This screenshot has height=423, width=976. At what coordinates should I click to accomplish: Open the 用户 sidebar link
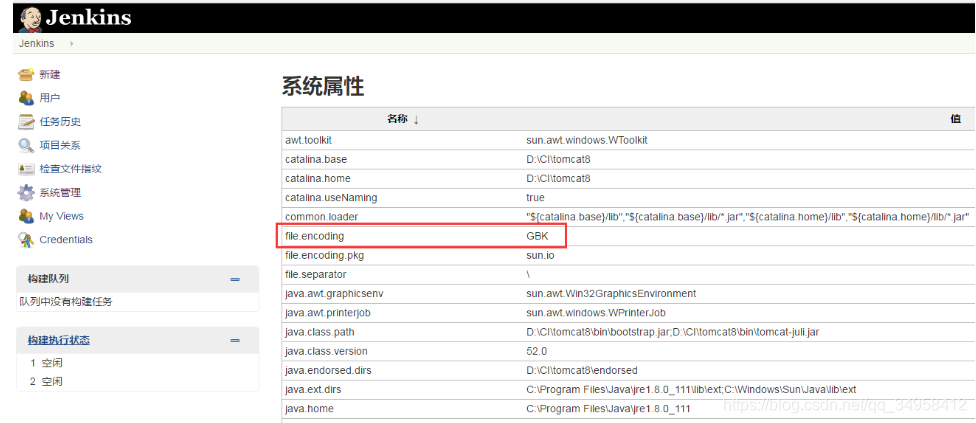point(50,98)
